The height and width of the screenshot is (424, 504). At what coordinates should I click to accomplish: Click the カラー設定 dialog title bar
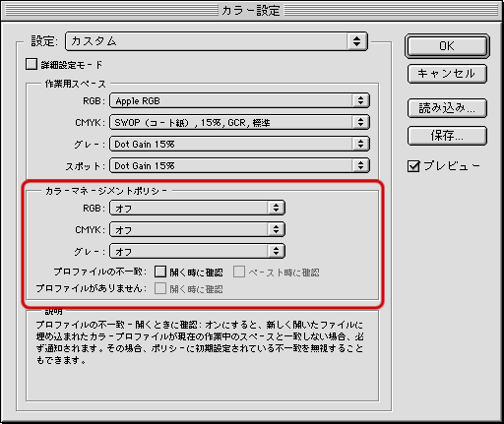click(252, 11)
